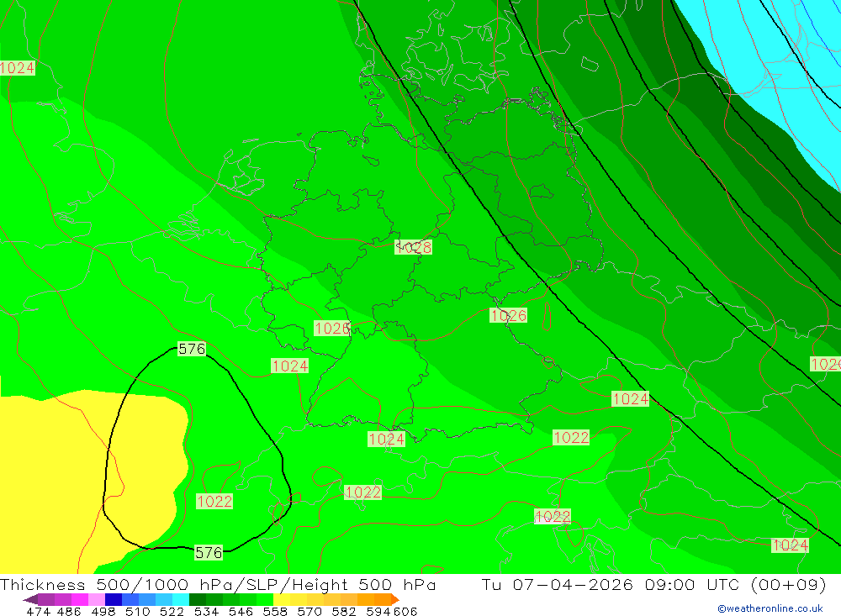Click the legend value 498

pos(103,612)
